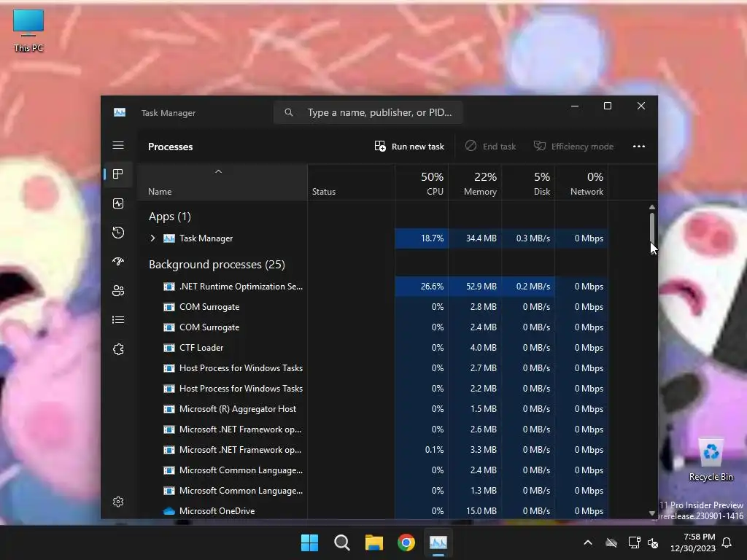Open the Users page icon in sidebar

(x=118, y=290)
